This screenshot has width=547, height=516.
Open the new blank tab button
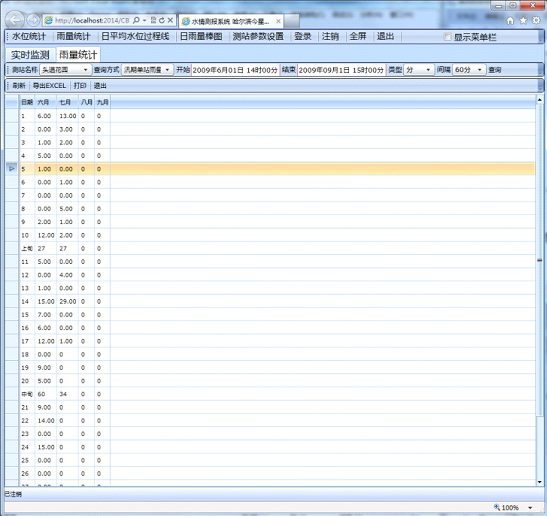tap(292, 21)
